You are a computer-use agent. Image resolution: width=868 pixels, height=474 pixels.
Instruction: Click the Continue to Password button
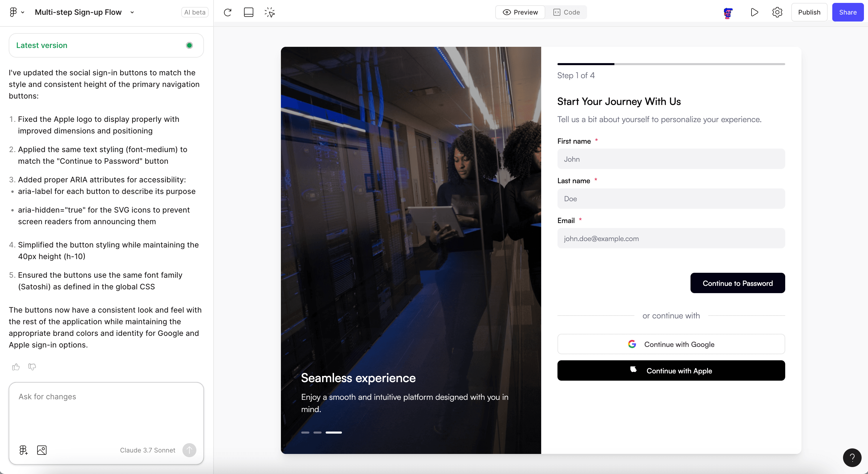(x=738, y=283)
